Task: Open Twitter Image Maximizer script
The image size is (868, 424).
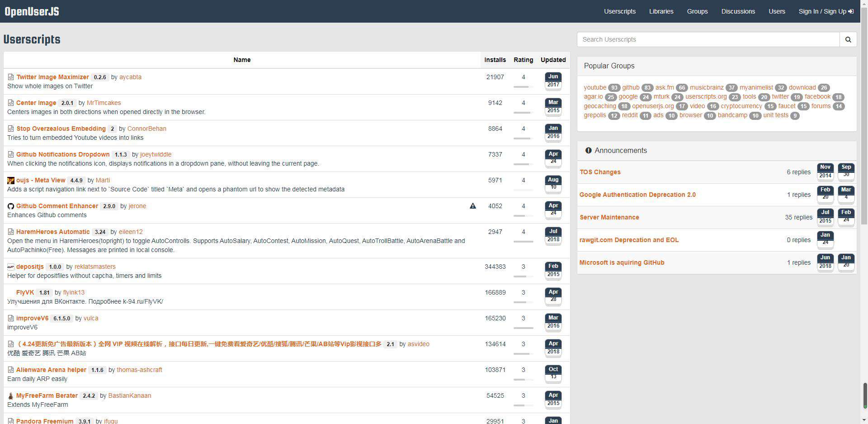Action: click(52, 77)
